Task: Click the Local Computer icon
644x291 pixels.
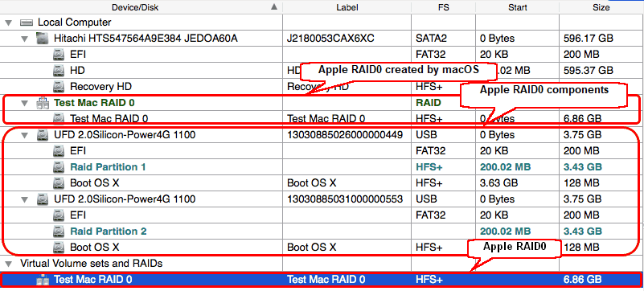Action: point(27,23)
